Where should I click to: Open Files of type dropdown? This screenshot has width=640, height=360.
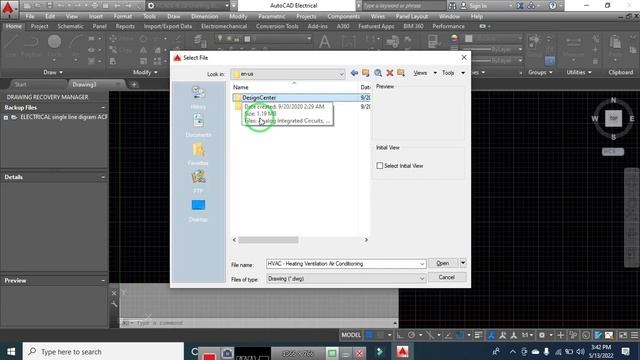pos(422,278)
